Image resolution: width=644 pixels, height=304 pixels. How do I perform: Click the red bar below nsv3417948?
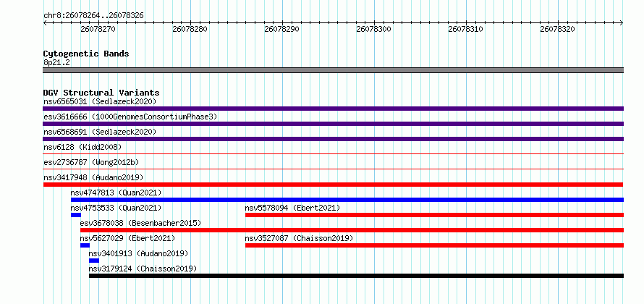pyautogui.click(x=333, y=185)
